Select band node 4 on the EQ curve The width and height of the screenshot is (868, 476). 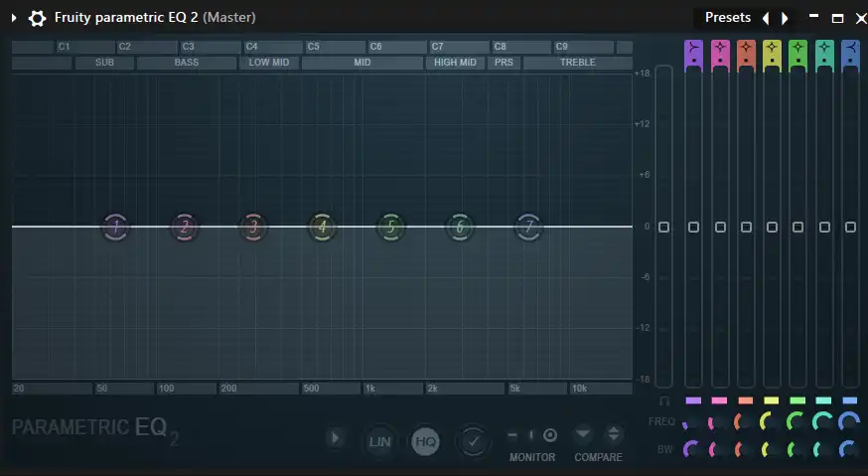[322, 227]
